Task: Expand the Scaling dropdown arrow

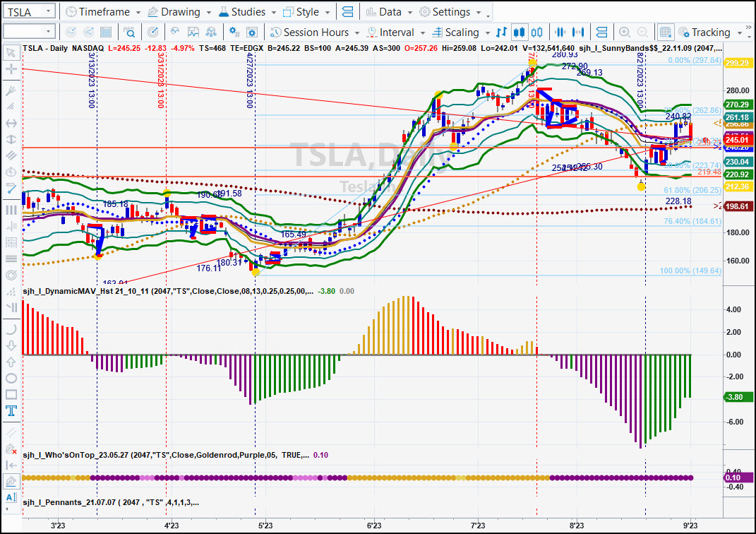Action: [488, 32]
